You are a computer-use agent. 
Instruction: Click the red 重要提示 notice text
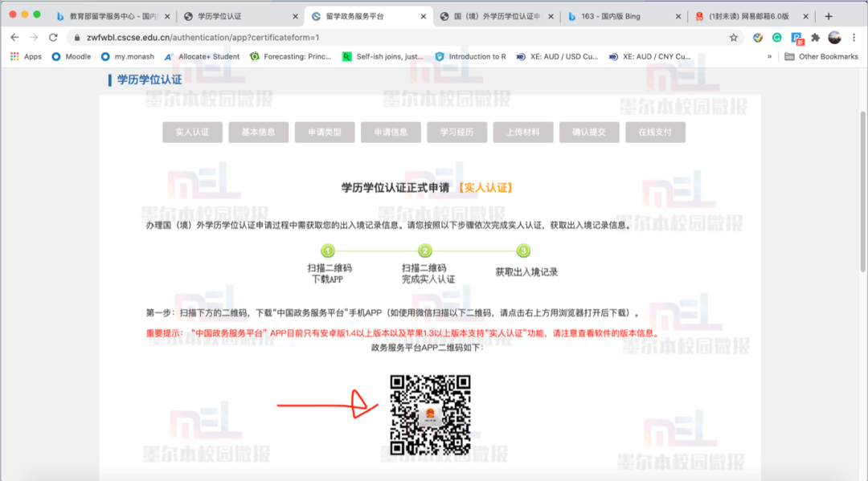coord(403,333)
